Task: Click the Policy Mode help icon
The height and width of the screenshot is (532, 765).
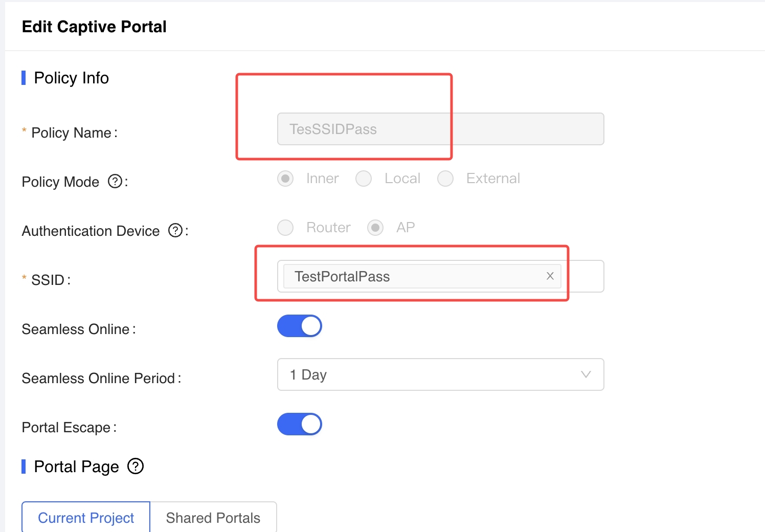Action: 115,182
